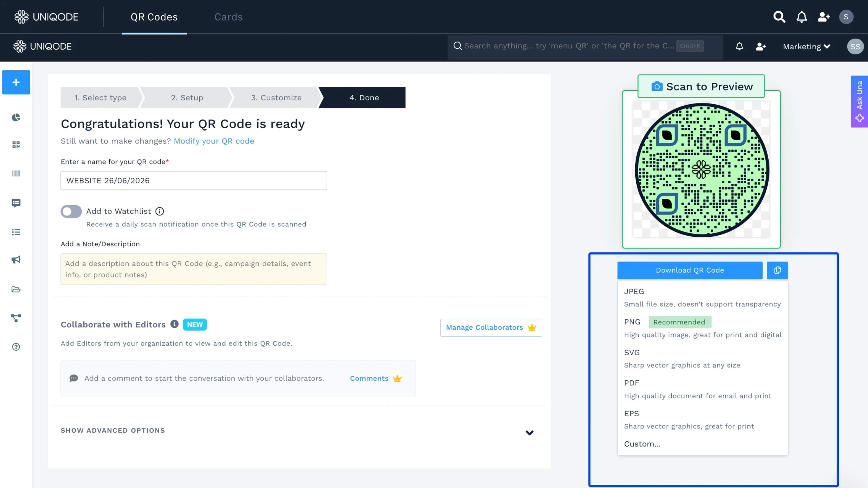This screenshot has height=488, width=868.
Task: Click the Watchlist info circle icon
Action: [159, 211]
